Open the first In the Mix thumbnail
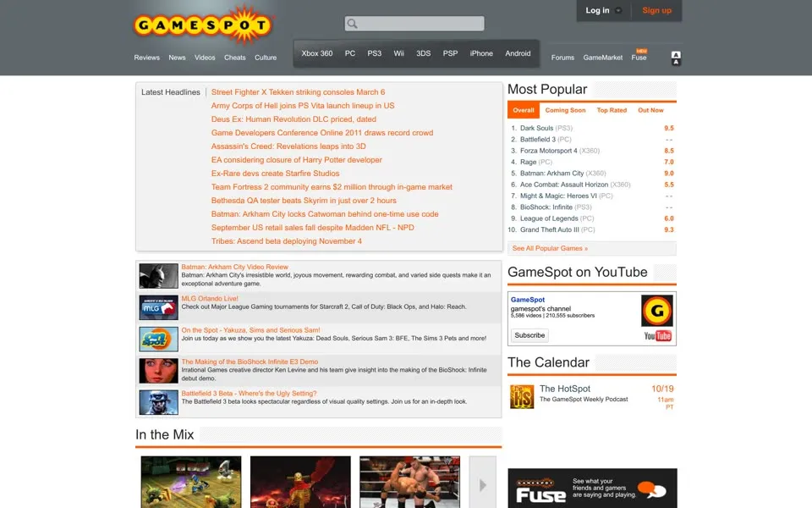Screen dimensions: 812x508 coord(191,482)
